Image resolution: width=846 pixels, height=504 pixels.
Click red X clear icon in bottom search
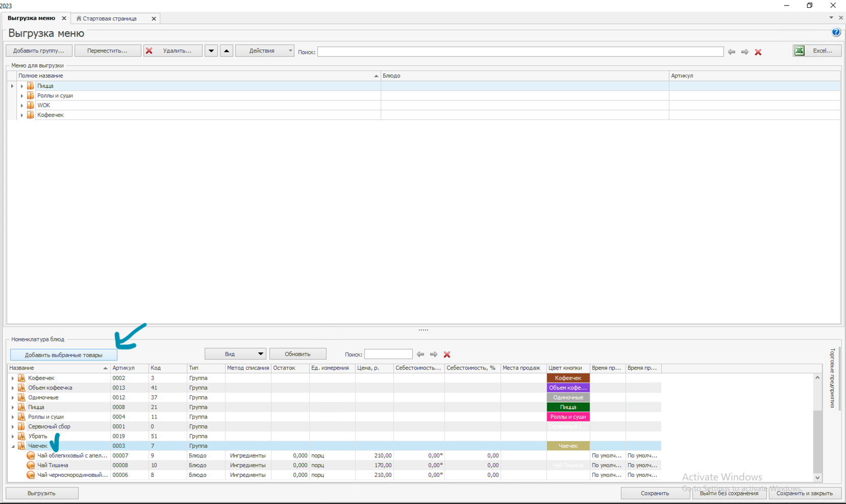(447, 354)
